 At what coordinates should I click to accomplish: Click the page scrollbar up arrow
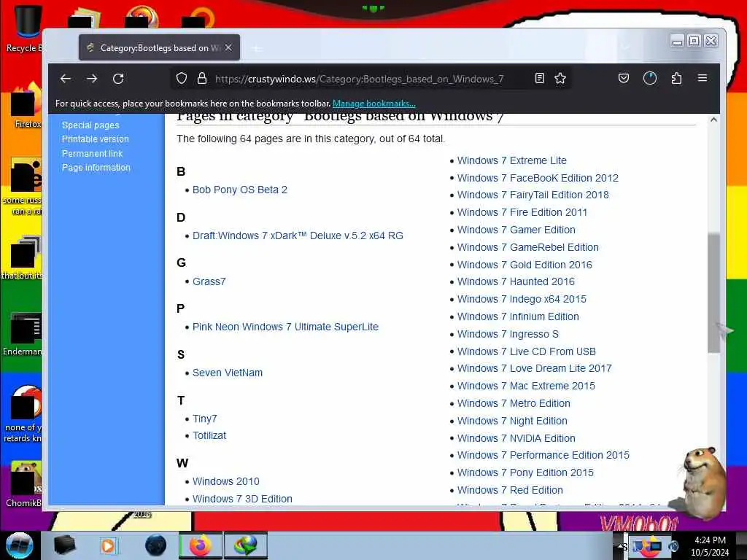[713, 120]
